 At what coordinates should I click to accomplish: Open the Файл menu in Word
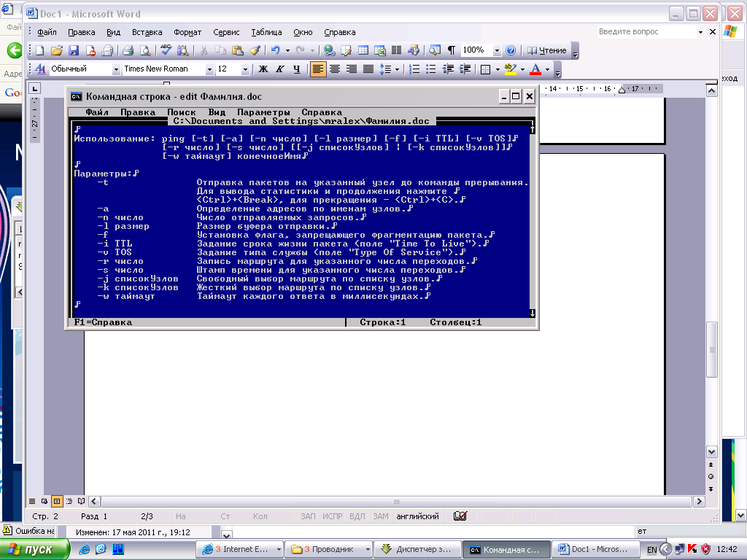click(x=47, y=32)
